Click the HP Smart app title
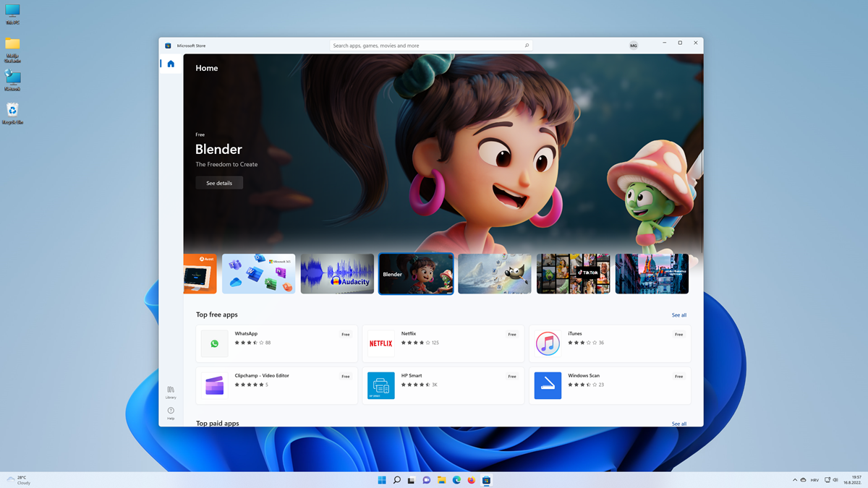The height and width of the screenshot is (488, 868). pyautogui.click(x=412, y=376)
